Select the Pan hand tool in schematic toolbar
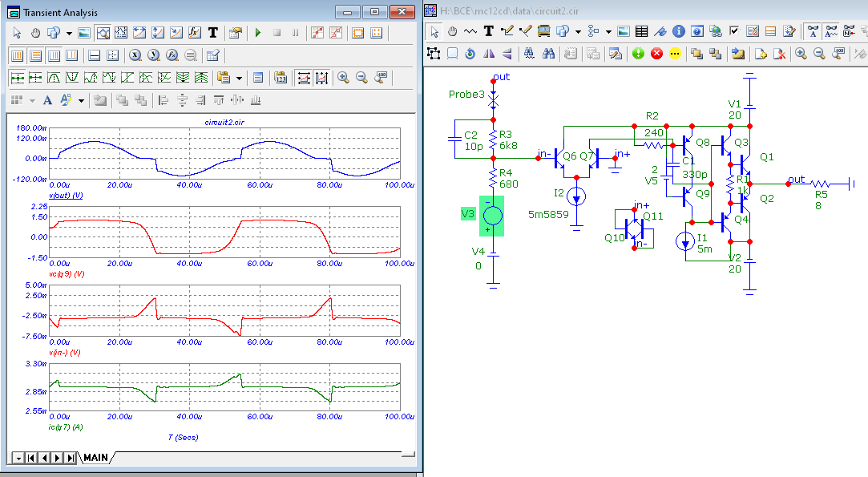Screen dimensions: 868x477 click(x=452, y=32)
